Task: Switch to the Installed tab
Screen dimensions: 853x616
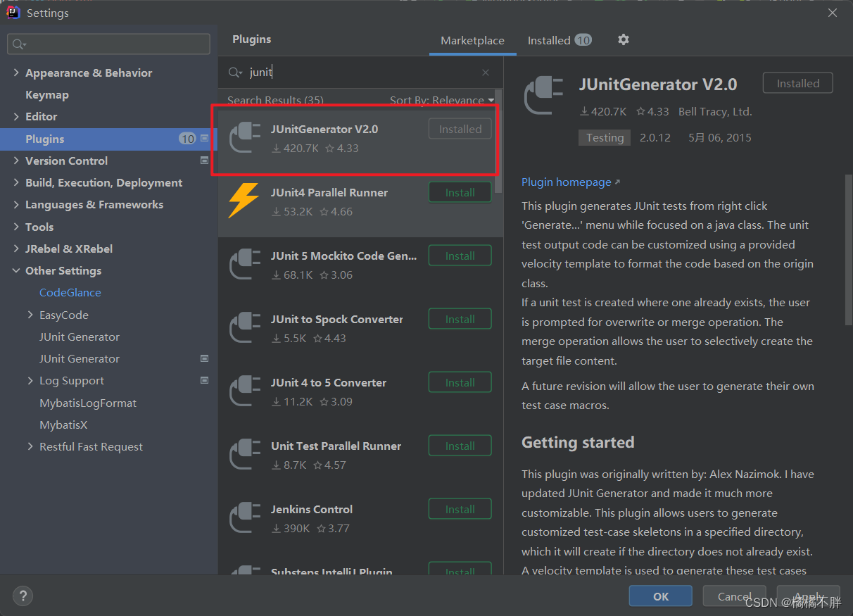Action: point(560,40)
